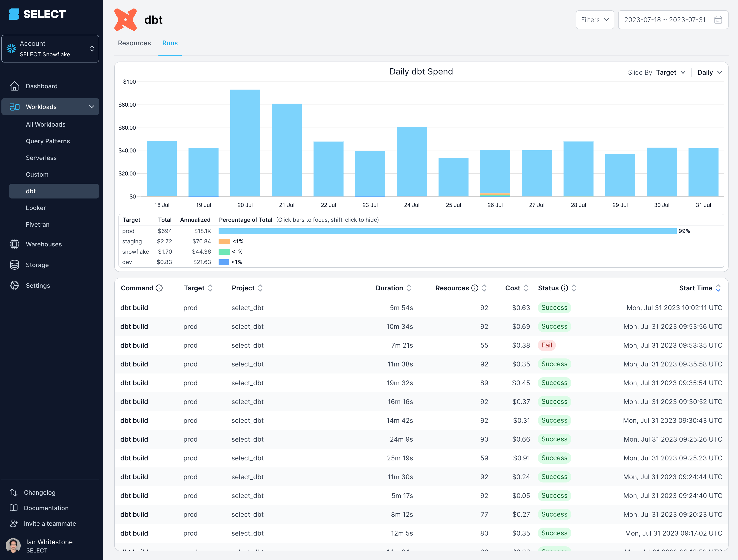Screen dimensions: 738x560
Task: Open the Documentation link
Action: coord(46,508)
